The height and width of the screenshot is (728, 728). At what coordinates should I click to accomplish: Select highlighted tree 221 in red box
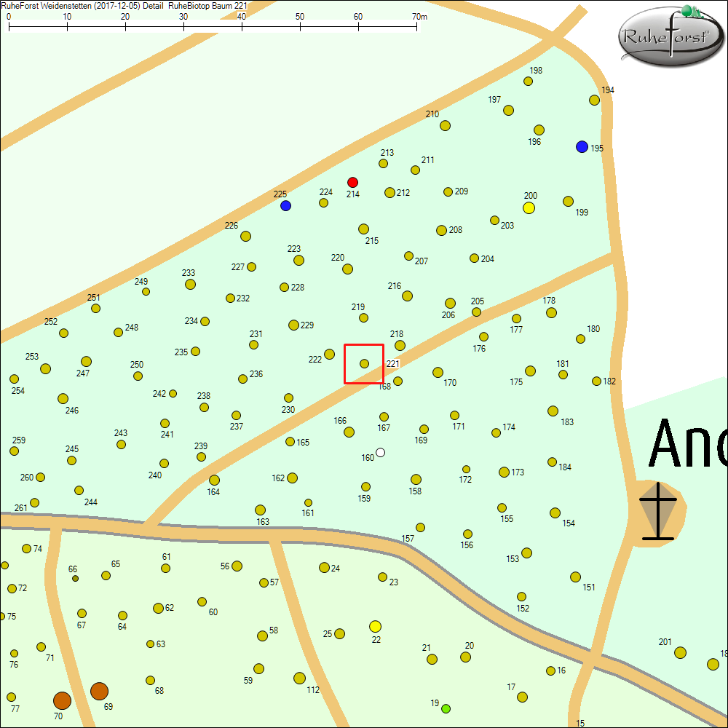[365, 363]
